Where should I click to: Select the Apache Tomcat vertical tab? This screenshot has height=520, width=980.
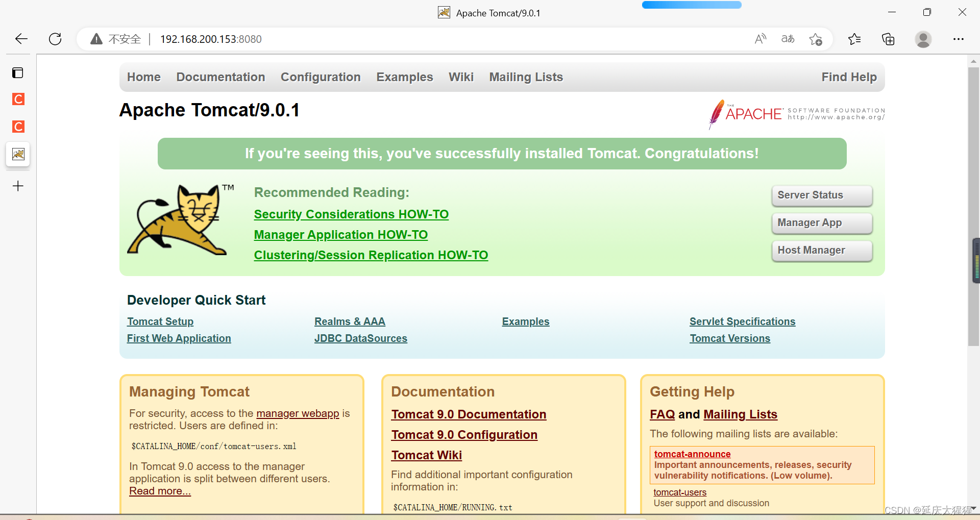click(18, 154)
